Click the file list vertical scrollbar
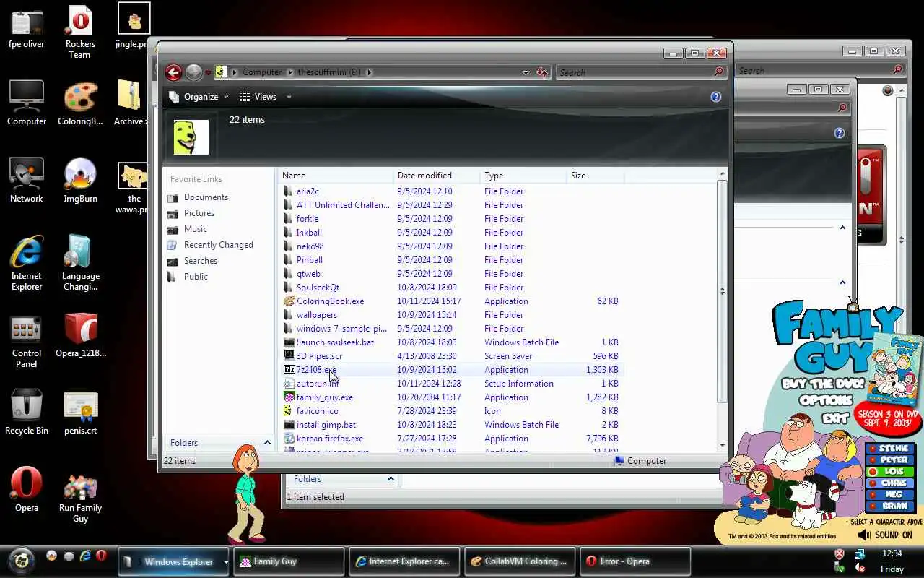The height and width of the screenshot is (578, 924). tap(722, 291)
